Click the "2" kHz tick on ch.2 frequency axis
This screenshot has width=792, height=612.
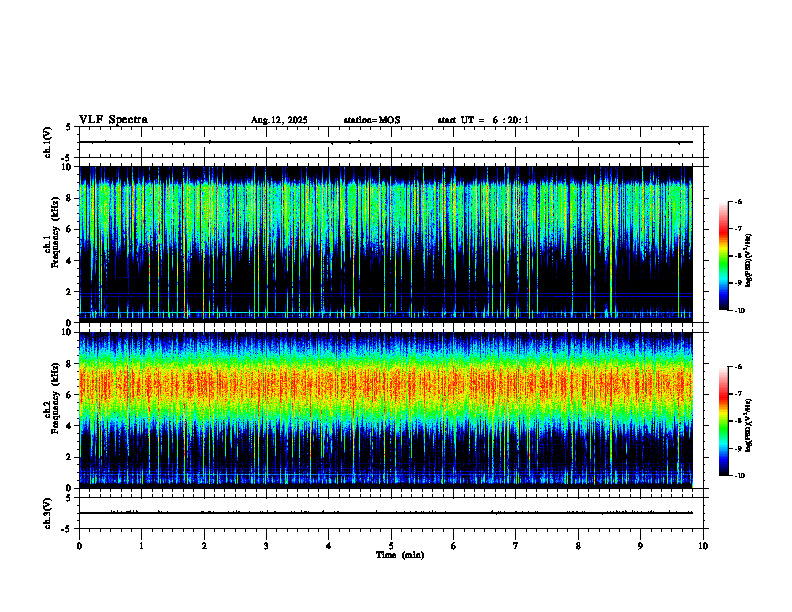tap(71, 457)
